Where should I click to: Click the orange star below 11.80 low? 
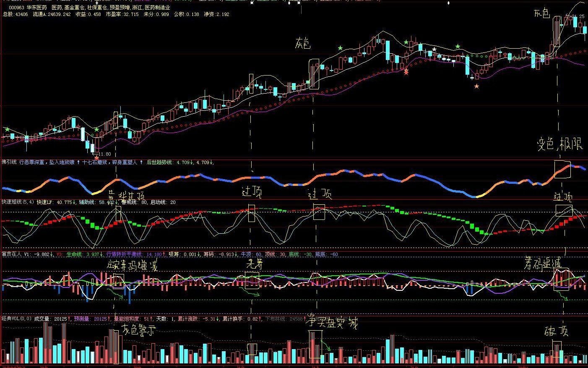pos(96,158)
